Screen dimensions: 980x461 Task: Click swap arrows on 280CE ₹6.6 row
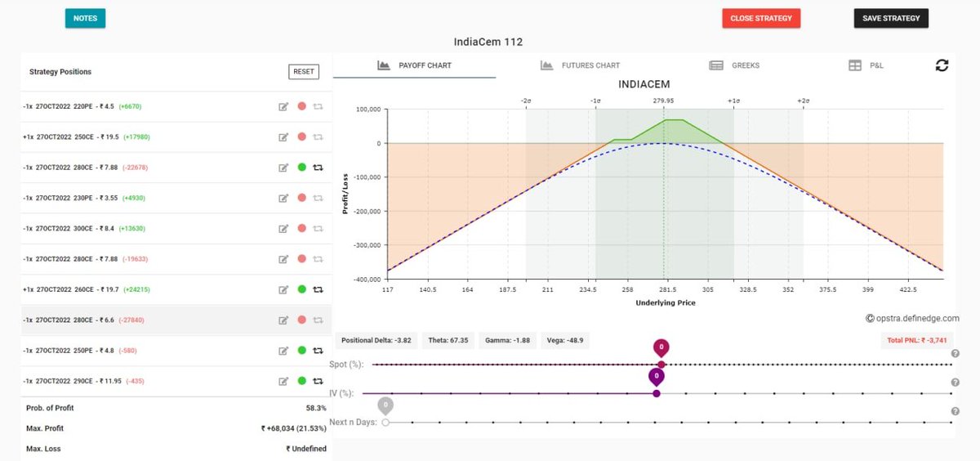click(318, 320)
